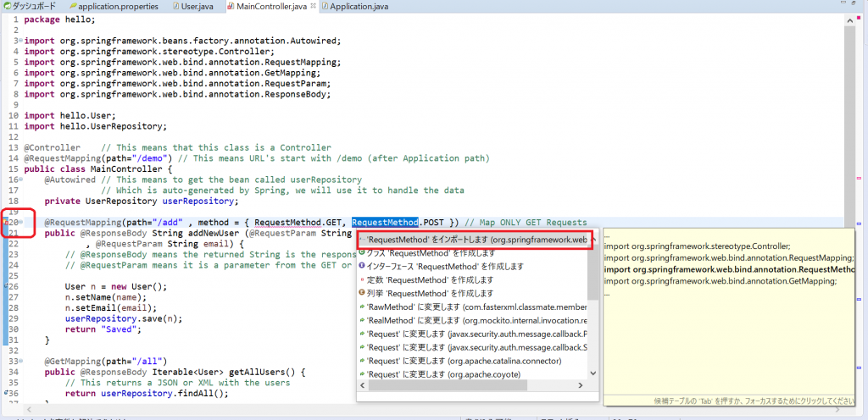This screenshot has height=420, width=868.
Task: Collapse the import block at line 3
Action: [x=20, y=41]
